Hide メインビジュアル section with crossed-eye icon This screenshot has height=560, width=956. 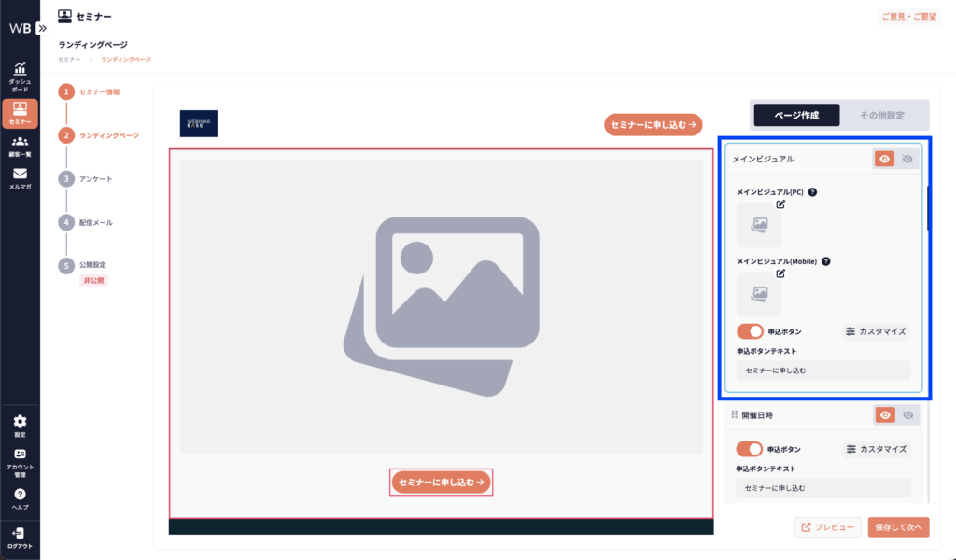click(x=907, y=160)
